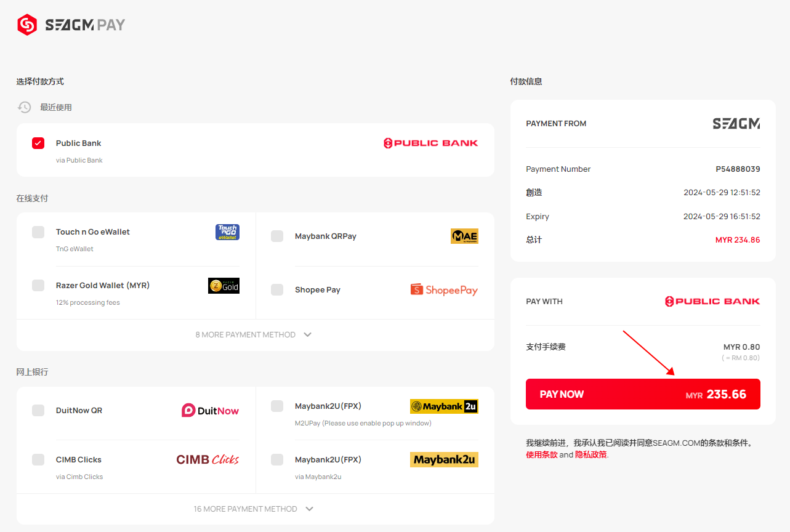Click the MAE Maybank QRPay logo

click(464, 236)
